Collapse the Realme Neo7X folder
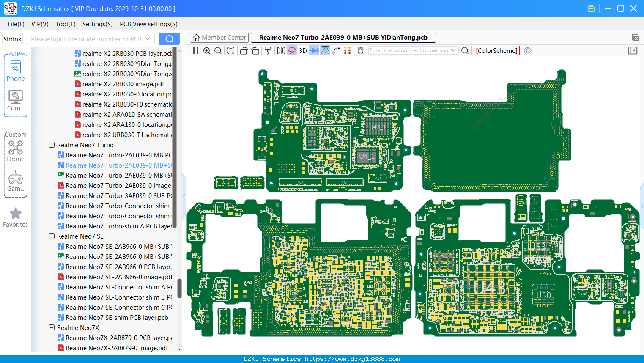Image resolution: width=644 pixels, height=363 pixels. (52, 327)
